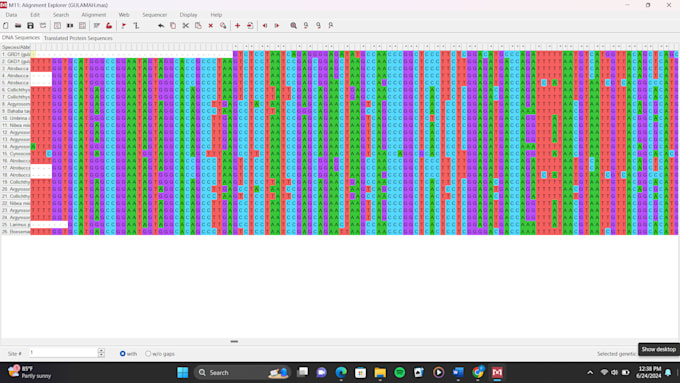Image resolution: width=680 pixels, height=383 pixels.
Task: Click the Species/Abbr column header
Action: (16, 47)
